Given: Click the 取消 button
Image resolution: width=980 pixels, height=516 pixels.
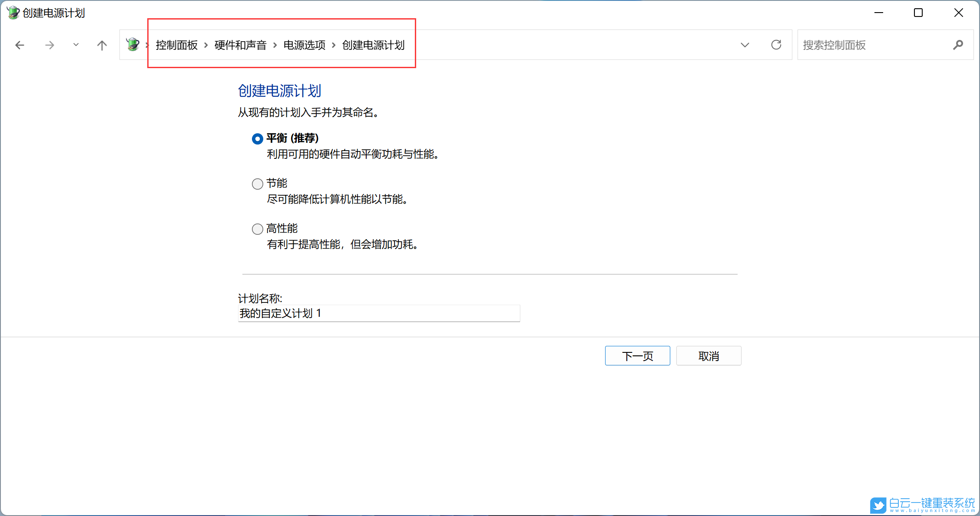Looking at the screenshot, I should coord(709,355).
